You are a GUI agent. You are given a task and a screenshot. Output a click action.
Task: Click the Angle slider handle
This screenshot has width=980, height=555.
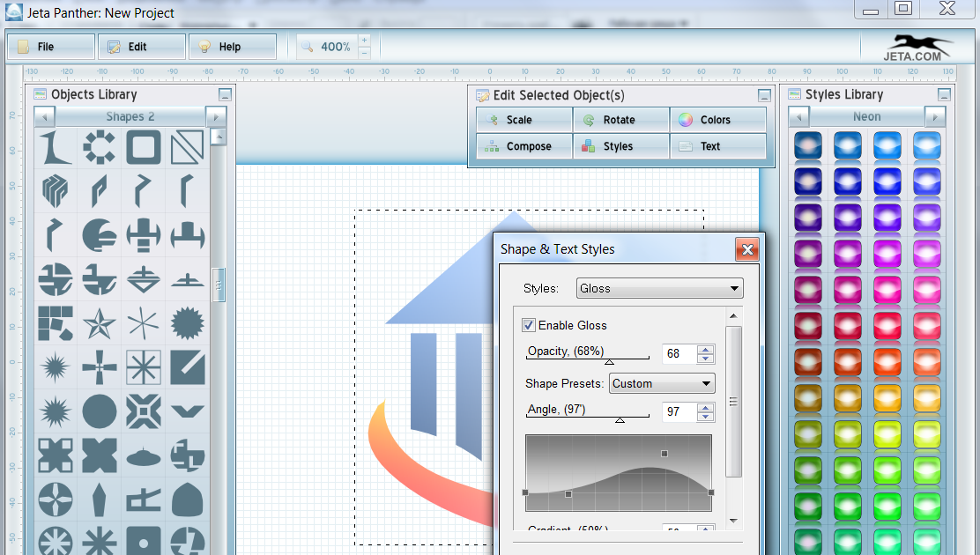pos(620,420)
